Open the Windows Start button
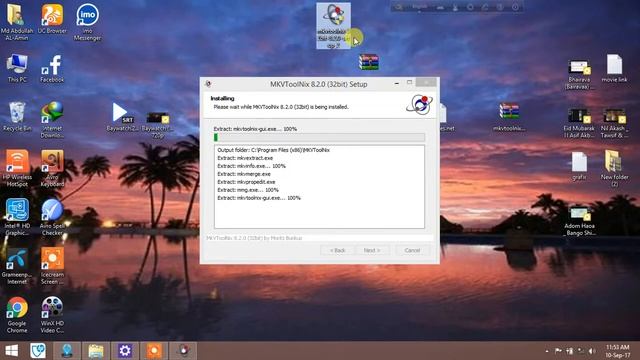 [x=11, y=351]
